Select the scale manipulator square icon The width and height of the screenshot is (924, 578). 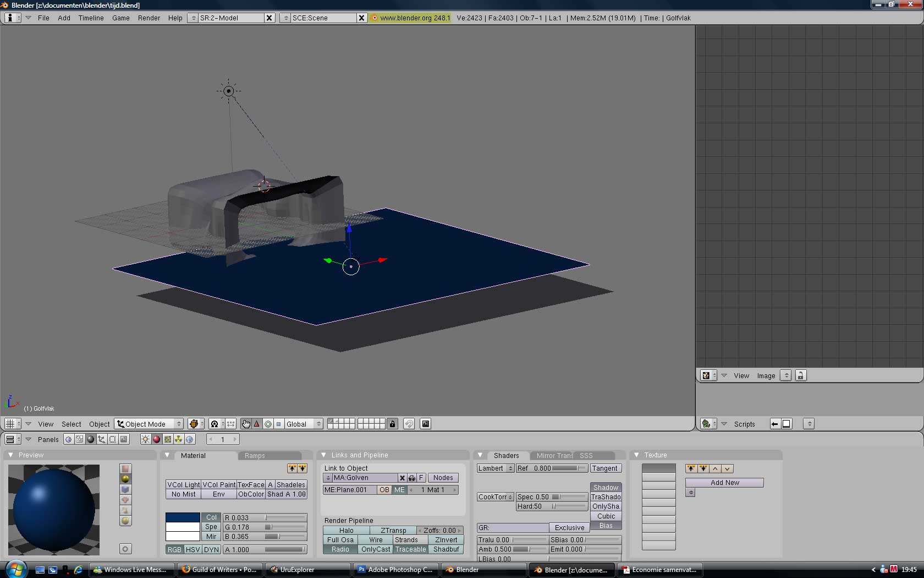click(x=278, y=424)
